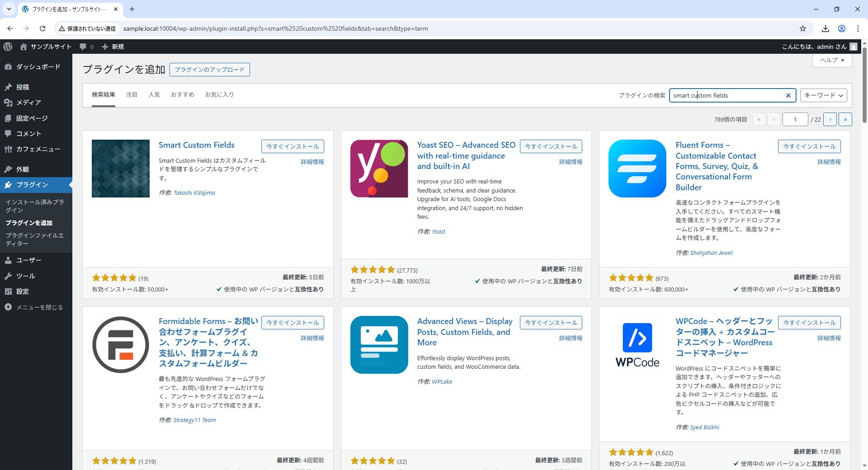The height and width of the screenshot is (470, 868).
Task: Open 詳細情報 for Yoast SEO
Action: point(571,162)
